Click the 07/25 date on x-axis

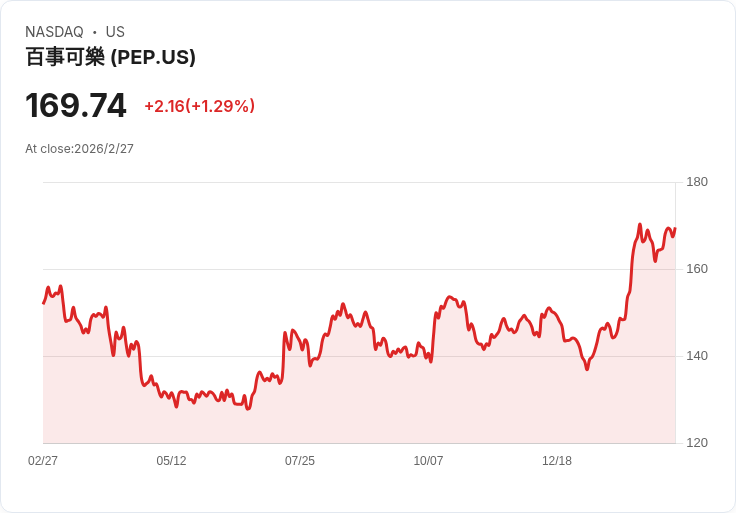[300, 461]
